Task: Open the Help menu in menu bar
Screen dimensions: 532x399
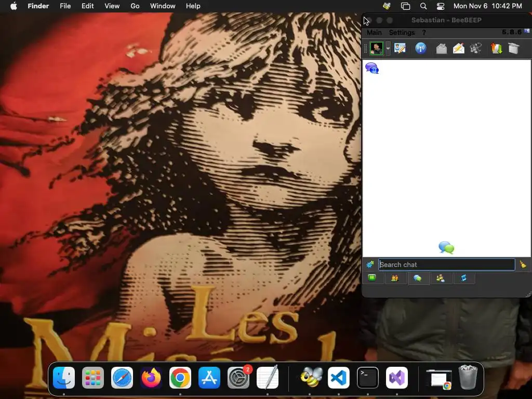Action: pyautogui.click(x=193, y=6)
